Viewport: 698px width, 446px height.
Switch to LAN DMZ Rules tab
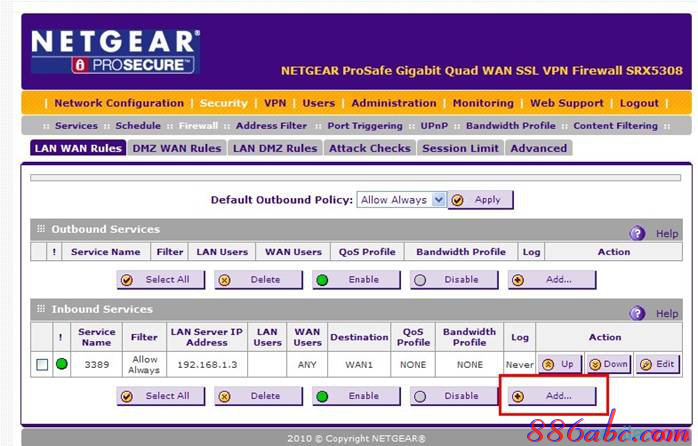click(x=275, y=148)
